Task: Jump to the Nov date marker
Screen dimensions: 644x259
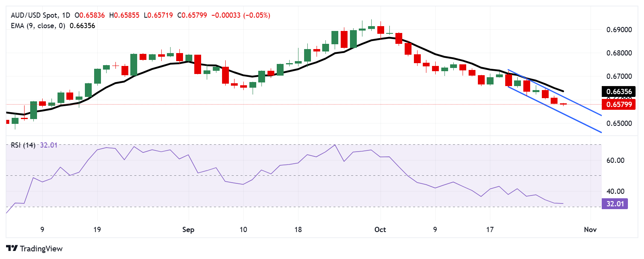Action: point(590,230)
